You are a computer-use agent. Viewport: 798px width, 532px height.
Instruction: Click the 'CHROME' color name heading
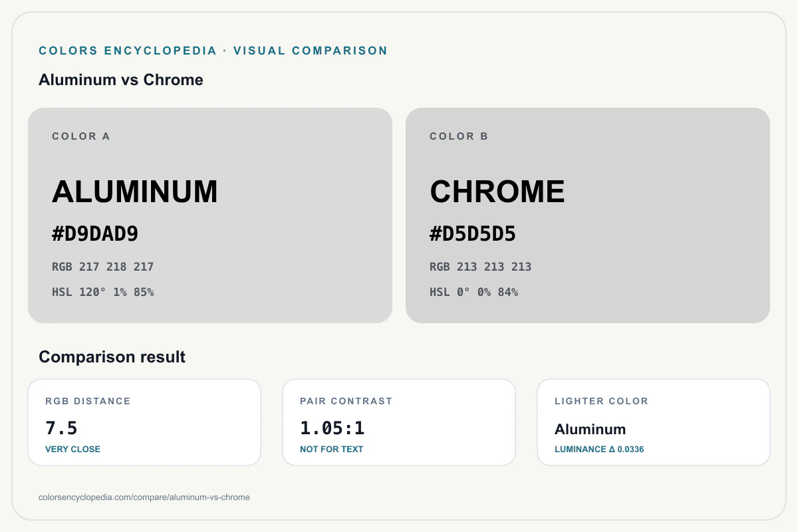pos(497,192)
